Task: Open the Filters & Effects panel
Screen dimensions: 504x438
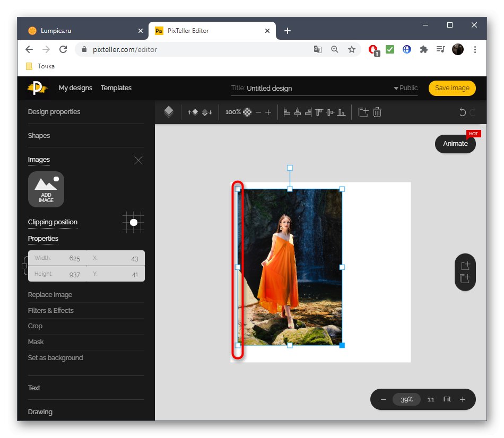Action: (x=50, y=310)
